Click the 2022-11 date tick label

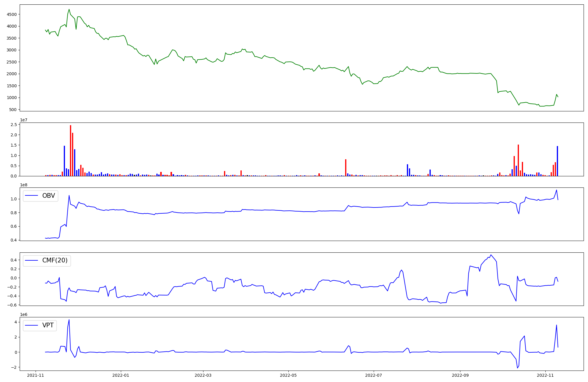(545, 375)
